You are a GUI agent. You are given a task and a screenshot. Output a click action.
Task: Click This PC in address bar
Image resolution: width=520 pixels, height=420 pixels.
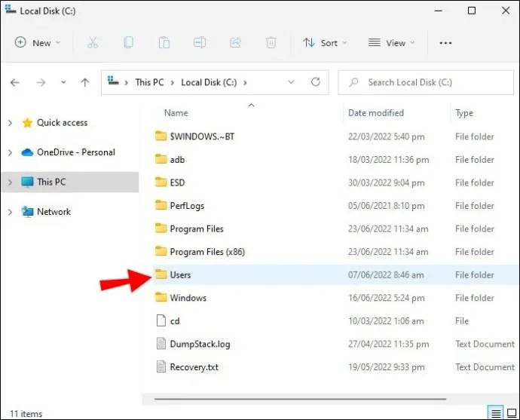[x=149, y=82]
